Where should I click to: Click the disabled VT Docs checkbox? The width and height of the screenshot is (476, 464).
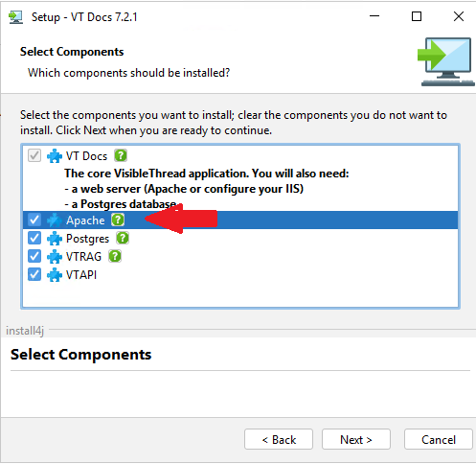tap(34, 155)
